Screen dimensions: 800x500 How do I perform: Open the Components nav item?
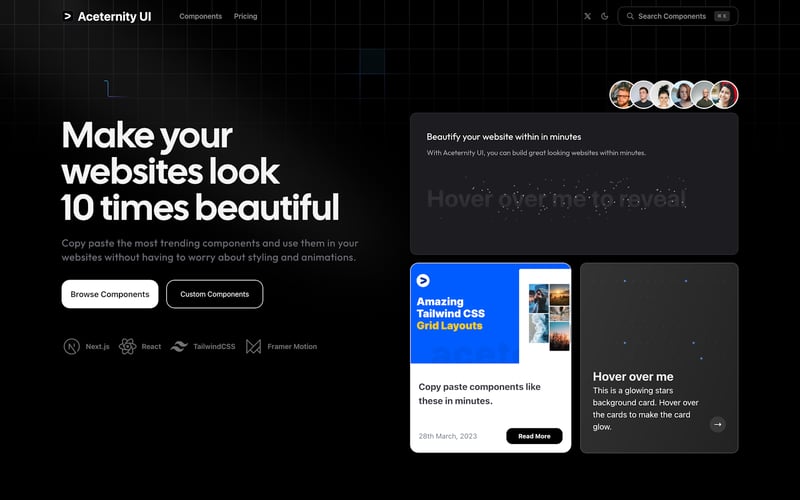click(x=201, y=16)
